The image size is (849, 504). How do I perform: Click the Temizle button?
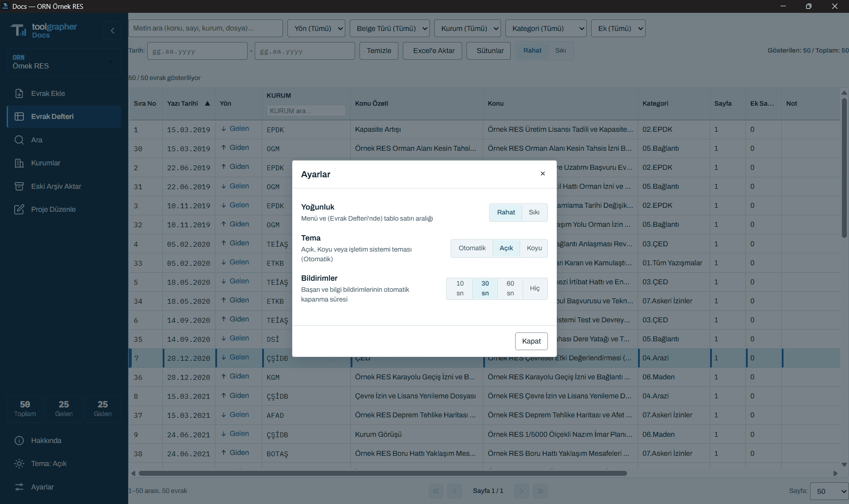pos(379,51)
